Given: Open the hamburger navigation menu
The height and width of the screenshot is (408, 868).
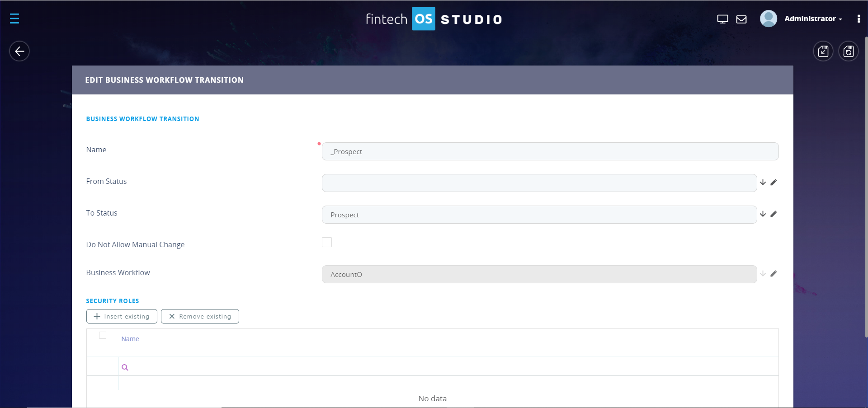Looking at the screenshot, I should (14, 19).
